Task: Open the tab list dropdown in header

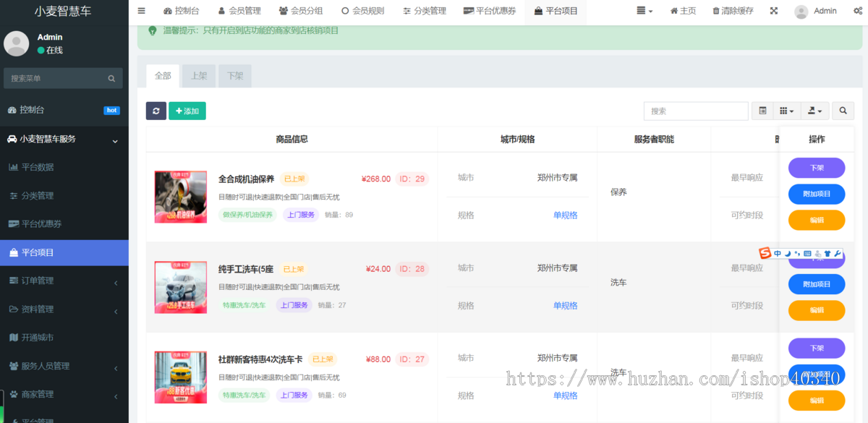Action: (x=644, y=11)
